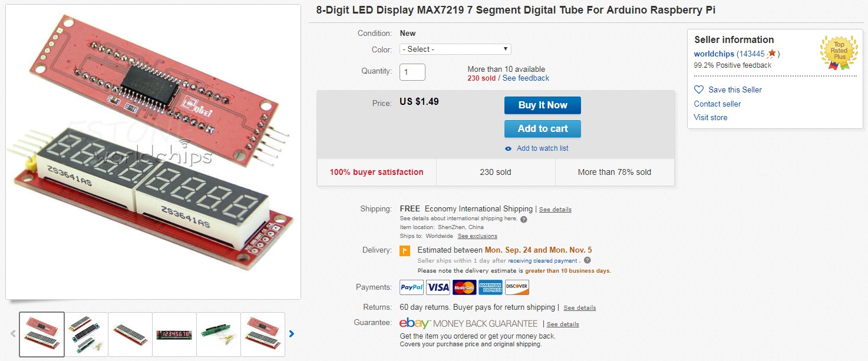
Task: Click the Quantity input field
Action: (412, 72)
